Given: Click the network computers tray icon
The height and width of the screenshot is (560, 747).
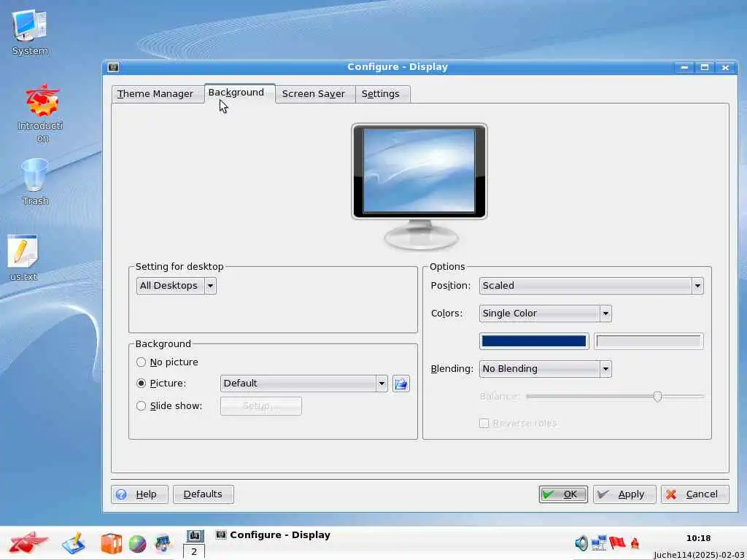Looking at the screenshot, I should point(599,542).
